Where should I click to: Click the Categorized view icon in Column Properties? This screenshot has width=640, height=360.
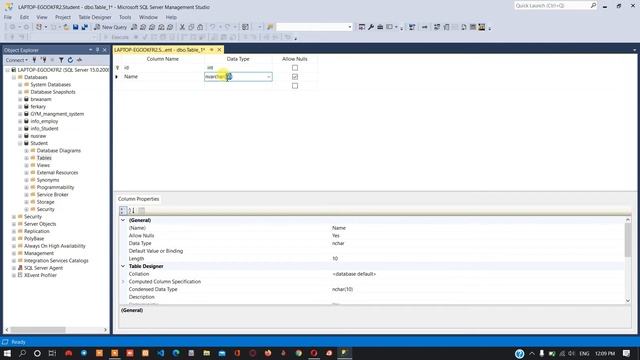122,211
